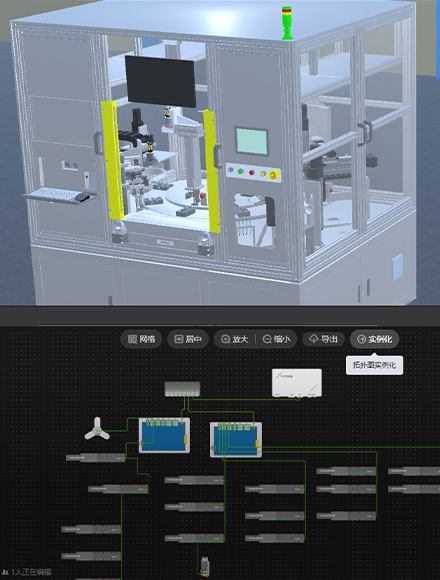440x580 pixels.
Task: Select the small sensor device at bottom
Action: [x=204, y=566]
